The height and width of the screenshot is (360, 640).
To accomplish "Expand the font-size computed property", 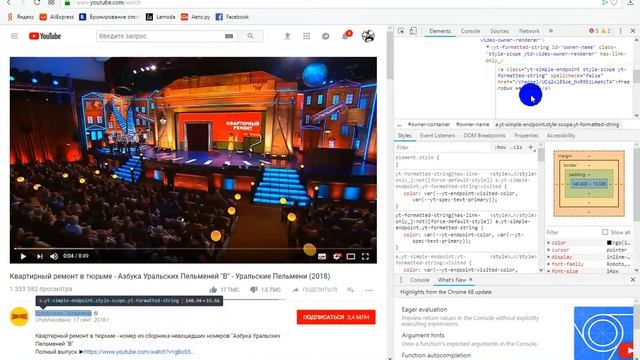I will pyautogui.click(x=549, y=271).
